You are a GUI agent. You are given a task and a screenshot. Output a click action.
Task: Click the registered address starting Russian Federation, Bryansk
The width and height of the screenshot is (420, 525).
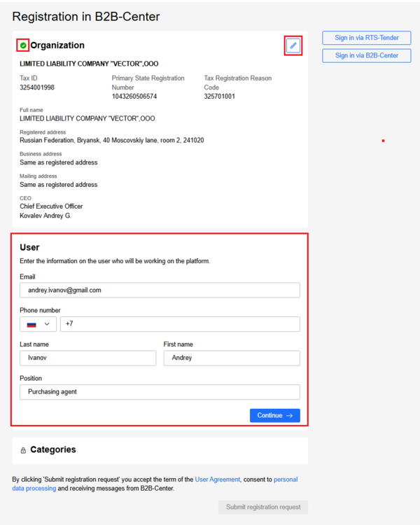point(112,140)
